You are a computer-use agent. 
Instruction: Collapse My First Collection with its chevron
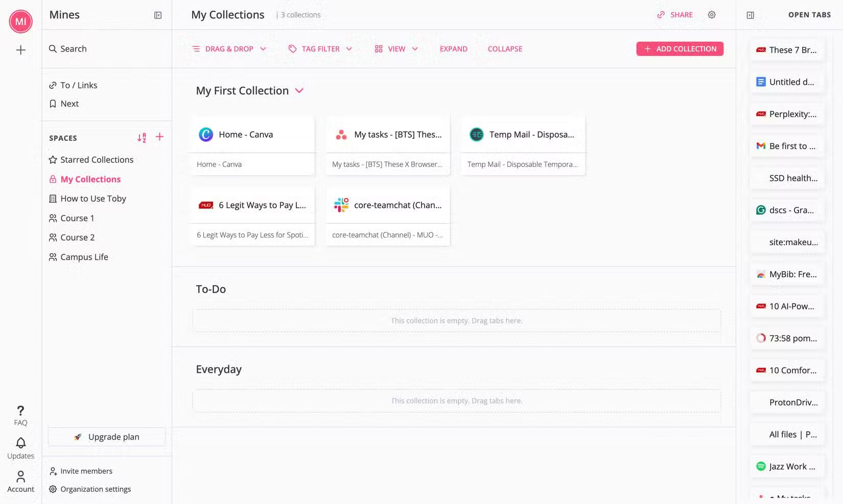pyautogui.click(x=300, y=90)
